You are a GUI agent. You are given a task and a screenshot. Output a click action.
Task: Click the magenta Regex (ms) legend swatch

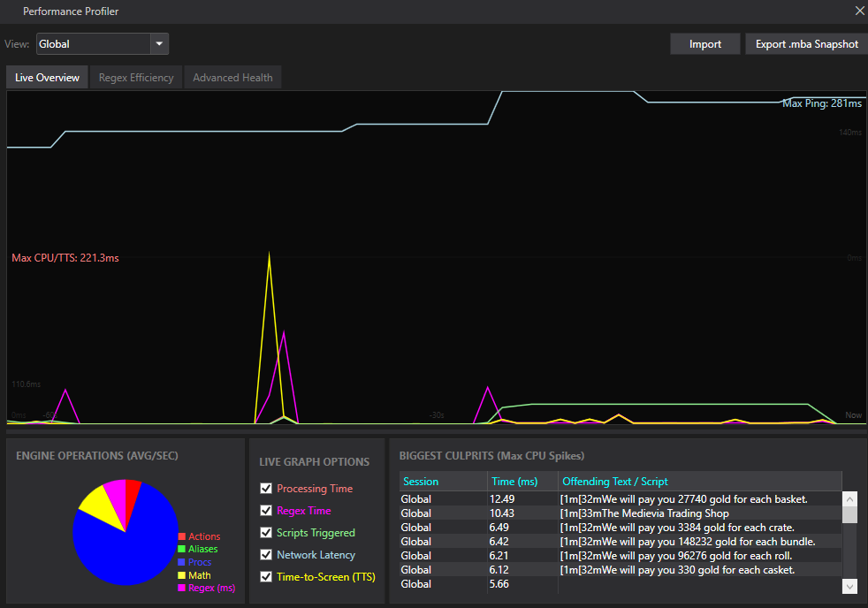tap(181, 588)
